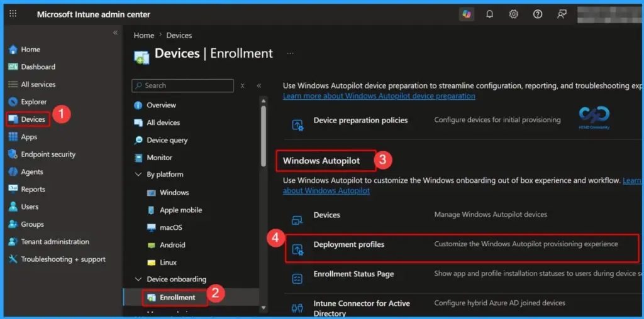Click the submenu scrollbar down arrow
The height and width of the screenshot is (319, 644).
tap(264, 308)
